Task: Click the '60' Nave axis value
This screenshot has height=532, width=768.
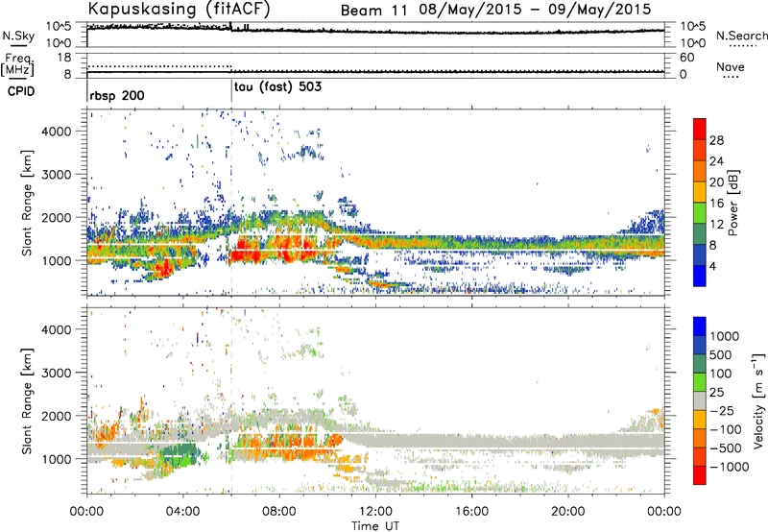Action: coord(687,58)
